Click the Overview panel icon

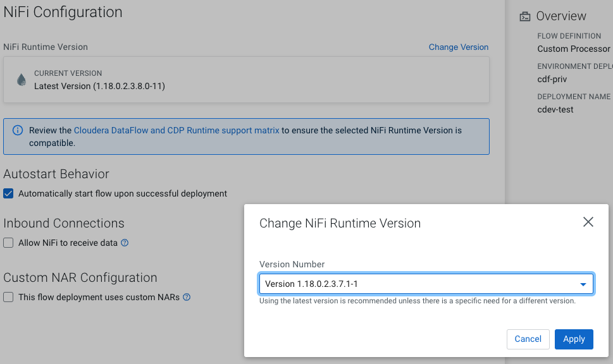pyautogui.click(x=524, y=16)
